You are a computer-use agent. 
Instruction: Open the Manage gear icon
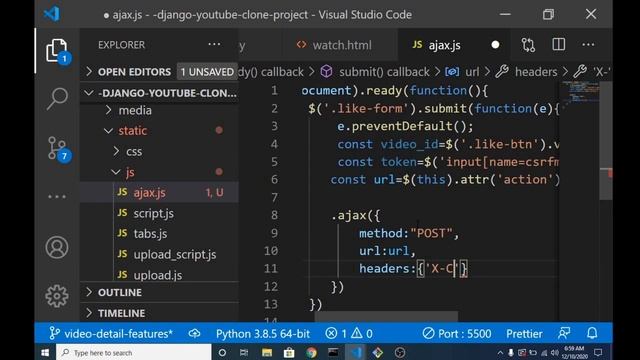[x=57, y=296]
